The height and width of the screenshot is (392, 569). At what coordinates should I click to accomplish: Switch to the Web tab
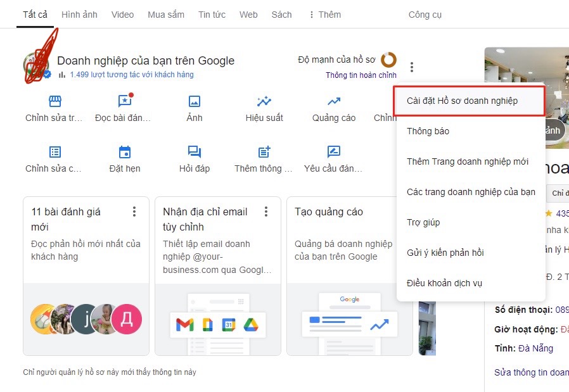coord(248,15)
